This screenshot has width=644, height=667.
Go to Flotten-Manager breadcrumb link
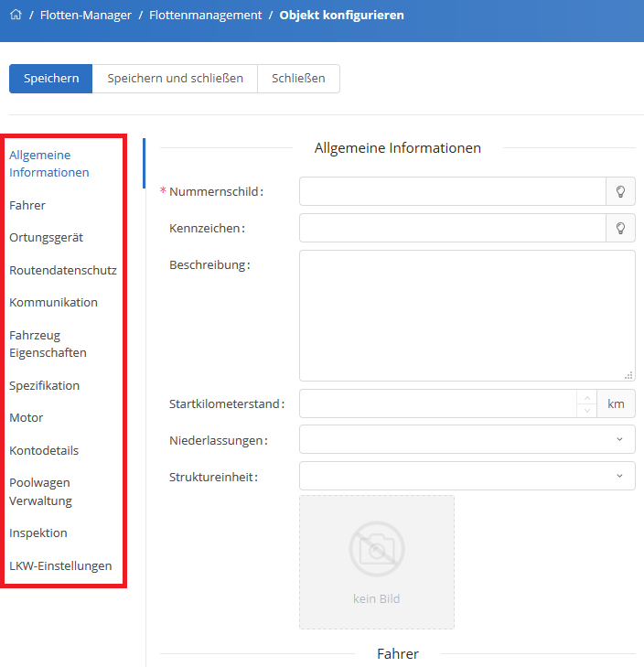click(86, 15)
